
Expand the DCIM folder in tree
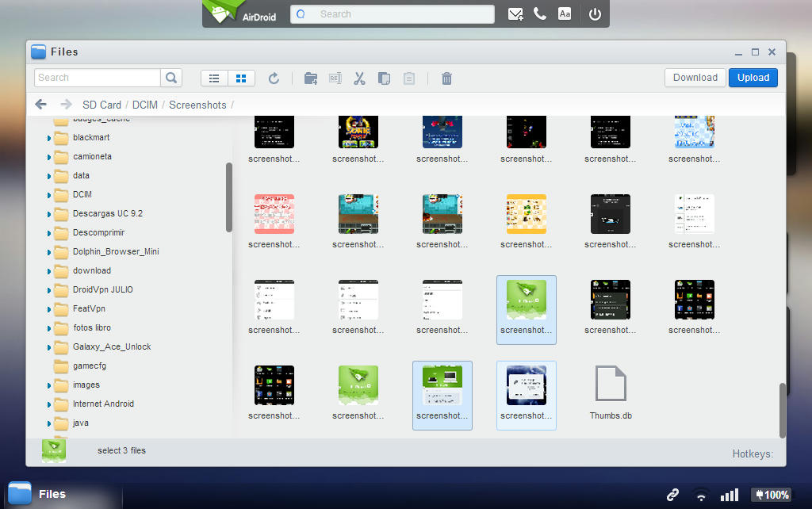click(x=48, y=195)
